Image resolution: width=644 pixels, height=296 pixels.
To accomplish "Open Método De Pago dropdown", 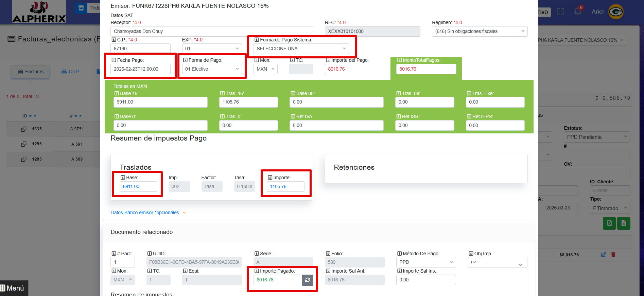I will [x=426, y=262].
